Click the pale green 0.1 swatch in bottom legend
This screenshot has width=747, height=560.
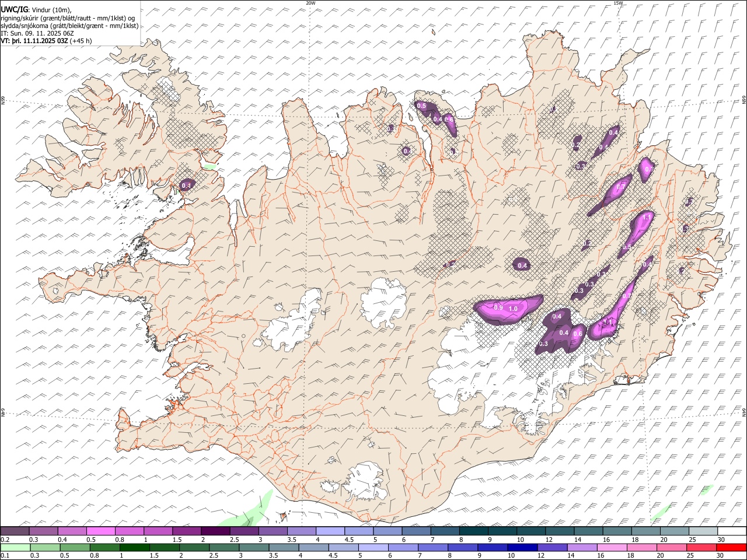click(x=15, y=547)
